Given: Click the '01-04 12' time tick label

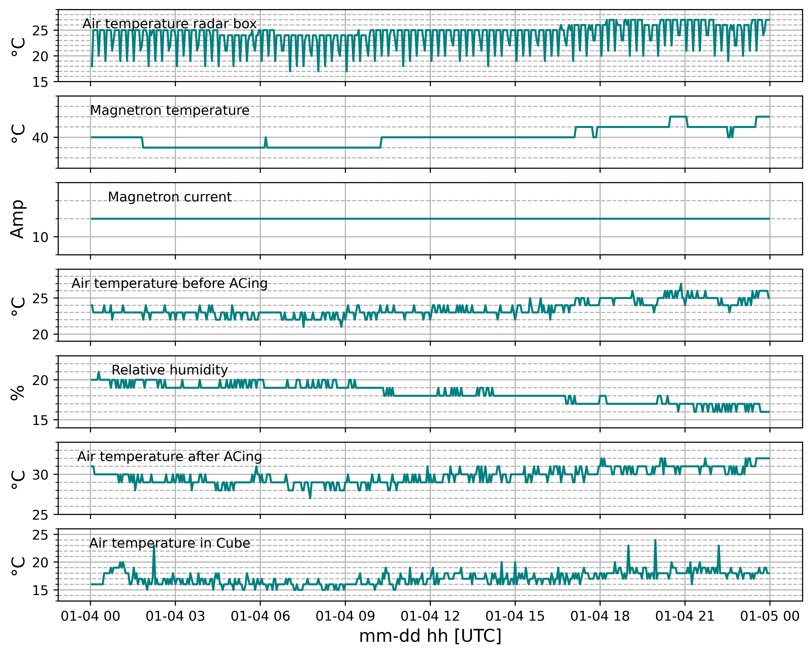Looking at the screenshot, I should (x=430, y=616).
